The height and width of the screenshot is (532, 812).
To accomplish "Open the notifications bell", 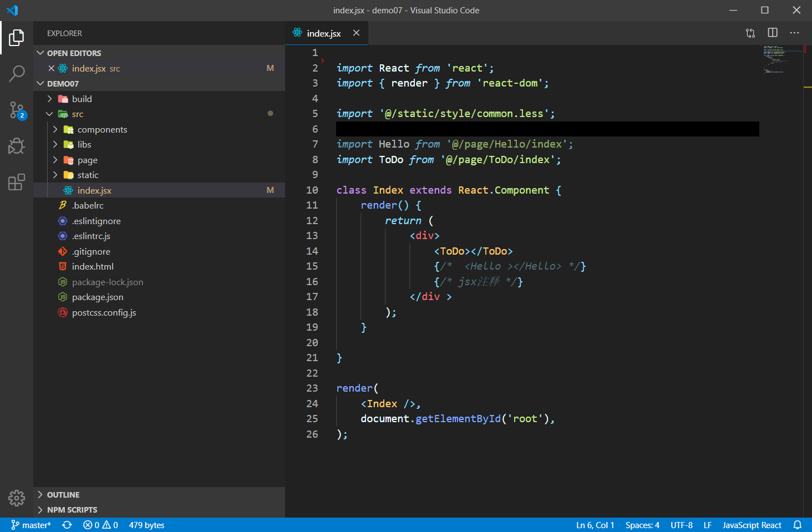I will [798, 525].
